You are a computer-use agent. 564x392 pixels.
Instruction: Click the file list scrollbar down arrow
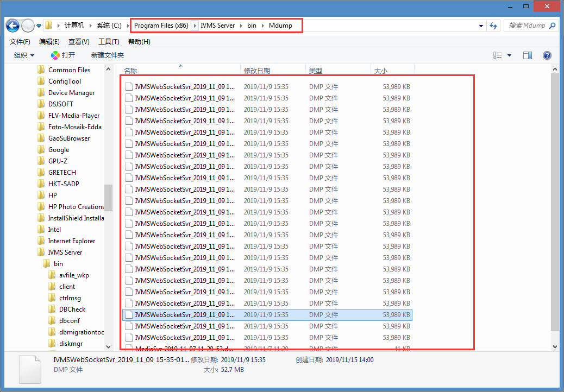[555, 347]
